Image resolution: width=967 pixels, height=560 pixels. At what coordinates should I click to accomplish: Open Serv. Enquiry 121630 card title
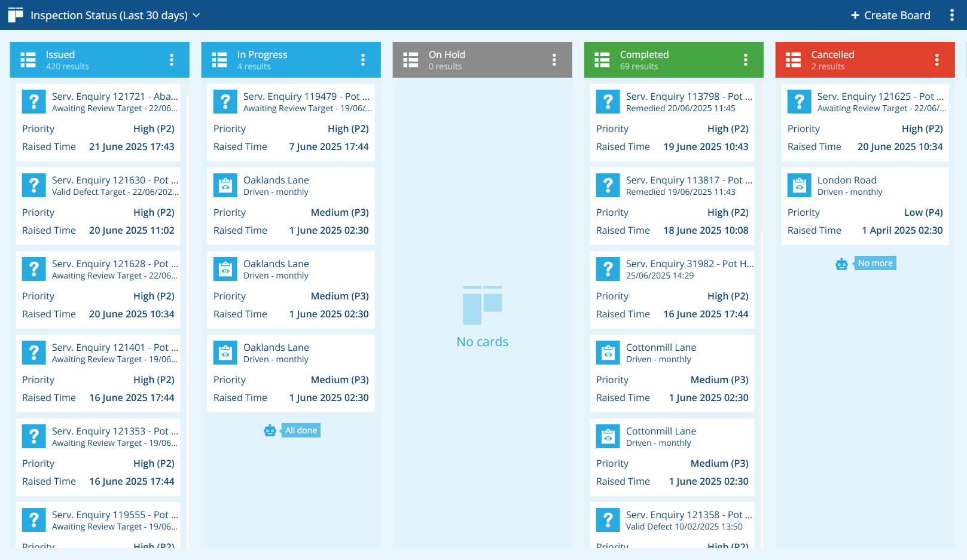(x=115, y=180)
